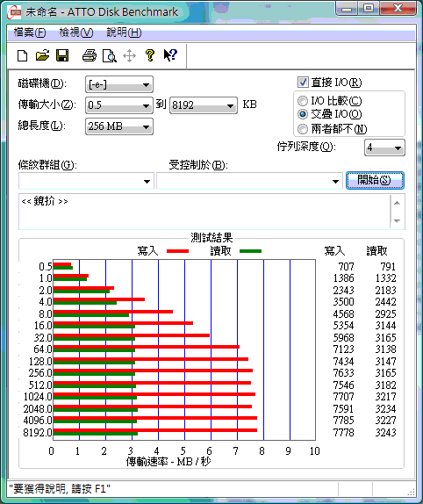Viewport: 423px width, 504px height.
Task: Print results with the printer icon
Action: point(90,55)
